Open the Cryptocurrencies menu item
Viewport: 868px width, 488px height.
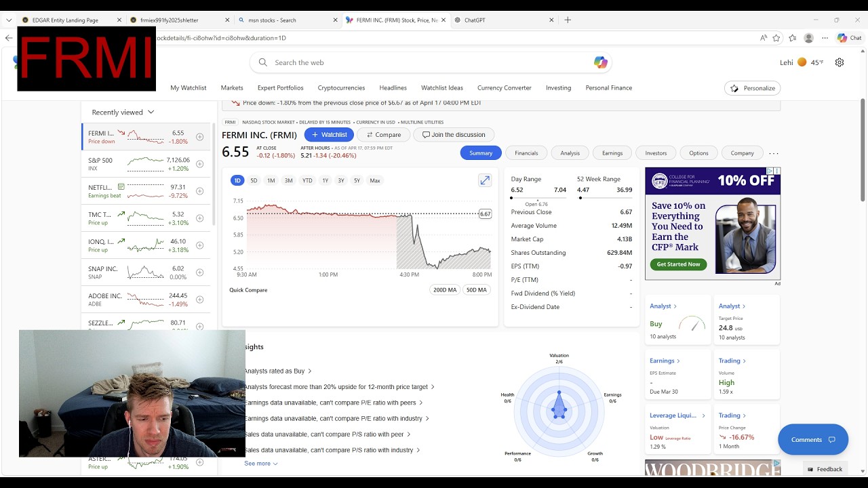341,88
